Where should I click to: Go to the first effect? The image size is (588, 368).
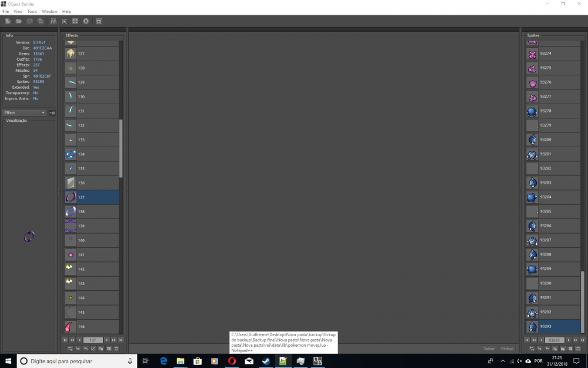[x=65, y=340]
